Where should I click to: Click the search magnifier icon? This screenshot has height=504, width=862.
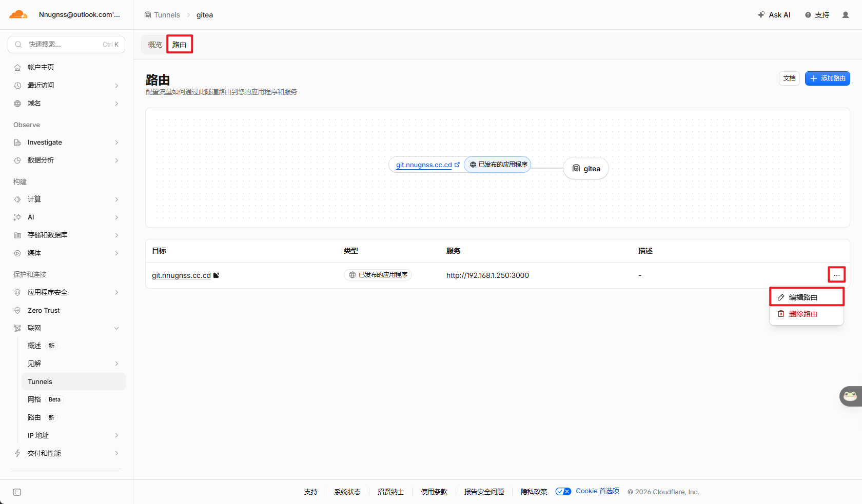(18, 45)
